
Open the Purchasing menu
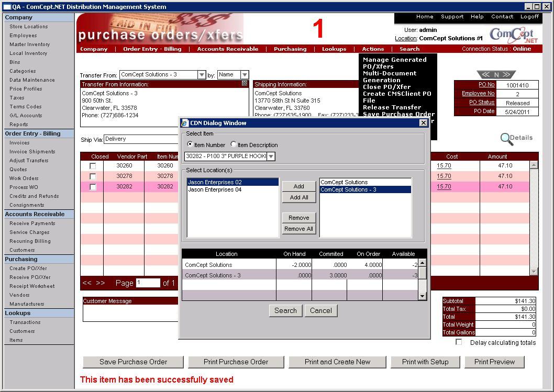pyautogui.click(x=290, y=49)
